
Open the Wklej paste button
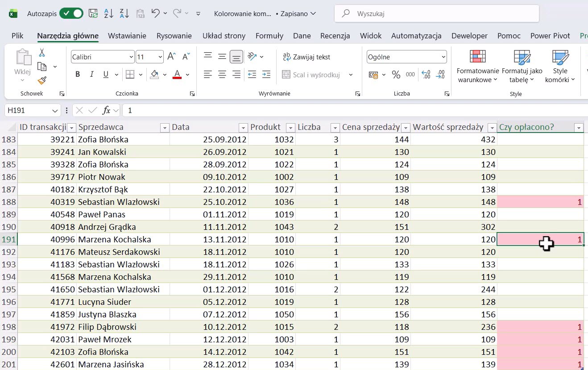tap(22, 66)
